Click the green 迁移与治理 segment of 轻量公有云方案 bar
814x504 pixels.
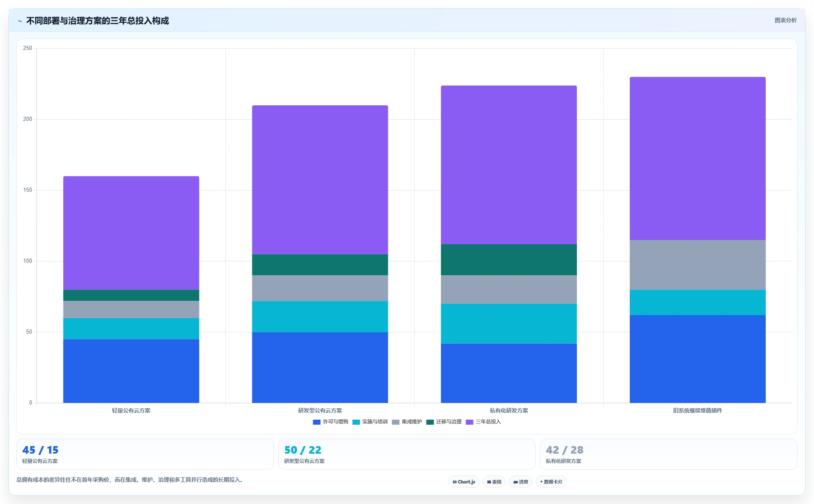point(131,295)
